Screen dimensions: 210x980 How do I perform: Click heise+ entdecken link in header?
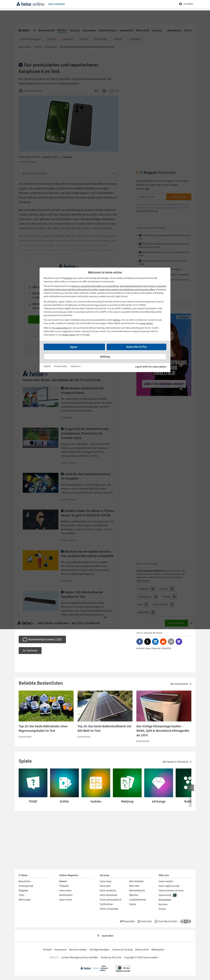56,4
